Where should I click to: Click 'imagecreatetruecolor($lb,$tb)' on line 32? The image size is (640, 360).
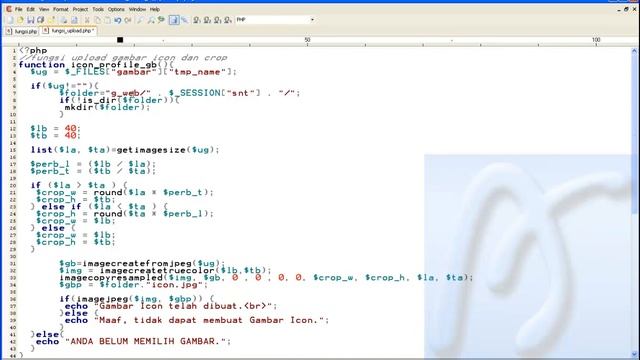click(x=182, y=270)
